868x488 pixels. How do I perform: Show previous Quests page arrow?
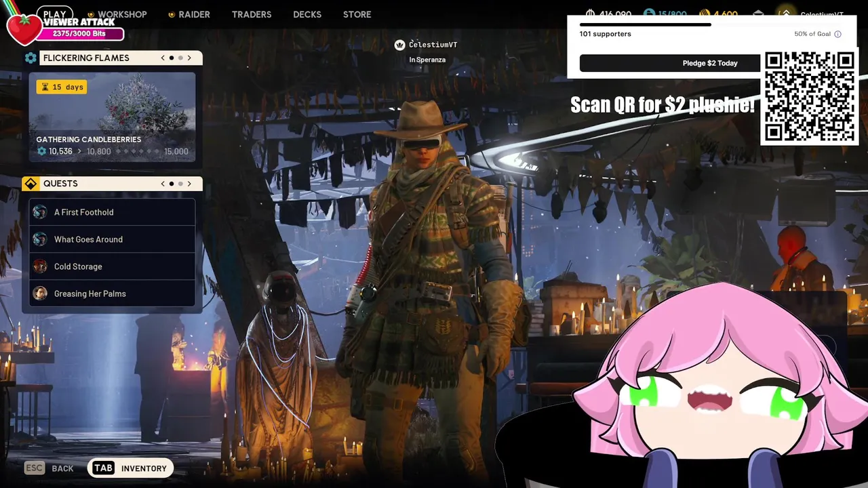point(163,184)
